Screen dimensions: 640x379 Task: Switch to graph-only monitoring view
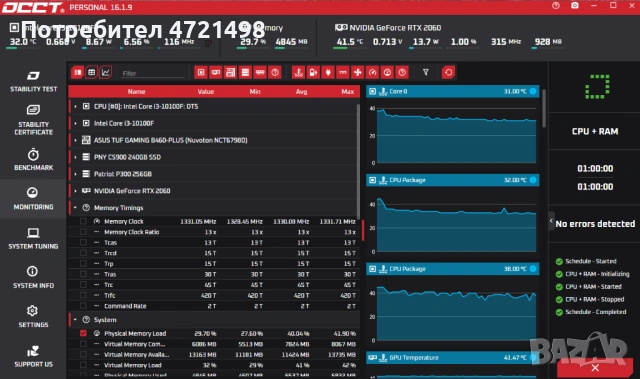pyautogui.click(x=106, y=73)
